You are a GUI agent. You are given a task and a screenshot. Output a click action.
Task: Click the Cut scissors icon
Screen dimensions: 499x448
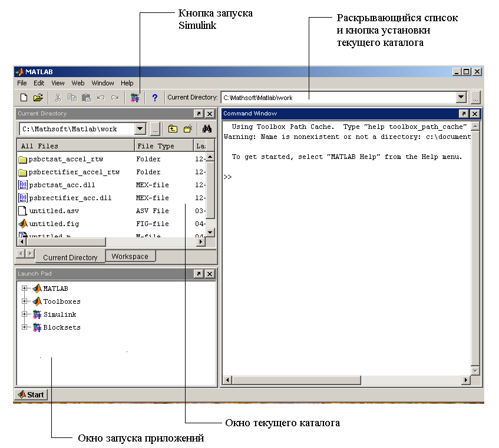tap(58, 98)
